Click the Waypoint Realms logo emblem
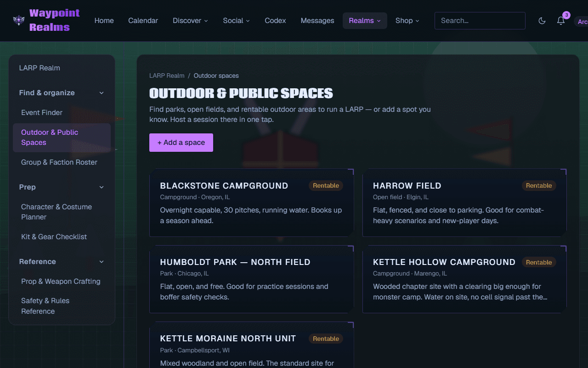 (19, 20)
